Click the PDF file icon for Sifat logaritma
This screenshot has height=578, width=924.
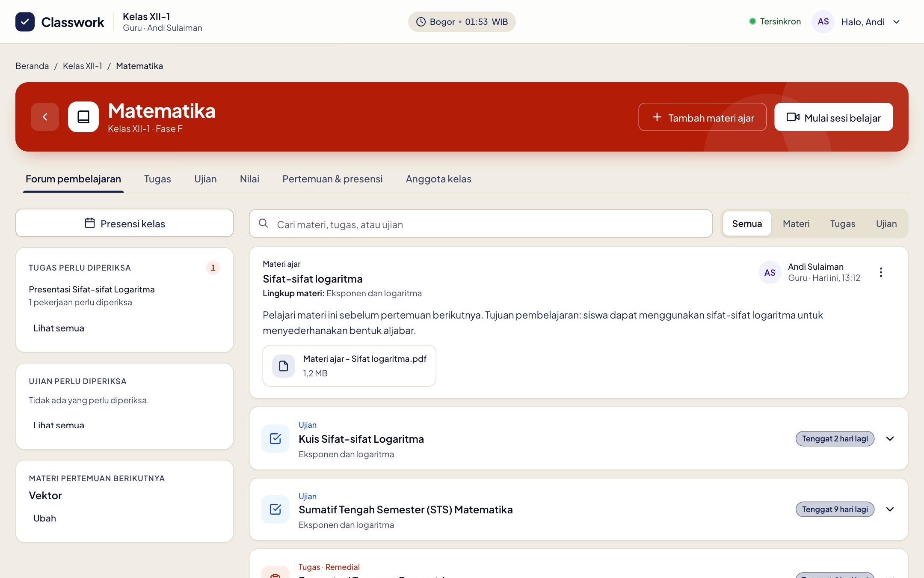284,366
